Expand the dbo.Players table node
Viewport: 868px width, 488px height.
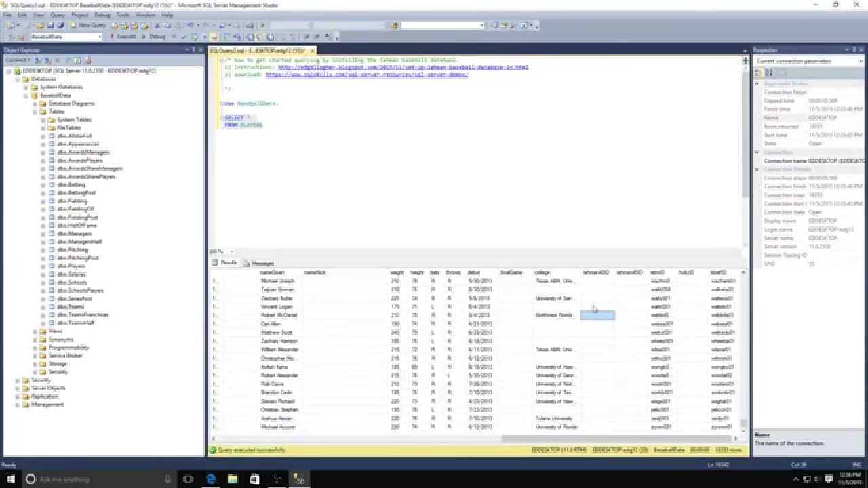tap(43, 266)
